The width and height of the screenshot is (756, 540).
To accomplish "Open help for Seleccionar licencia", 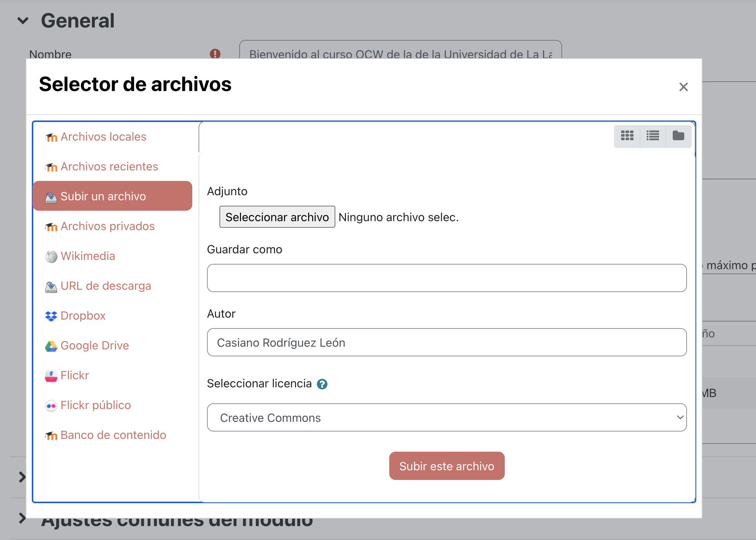I will [x=322, y=384].
